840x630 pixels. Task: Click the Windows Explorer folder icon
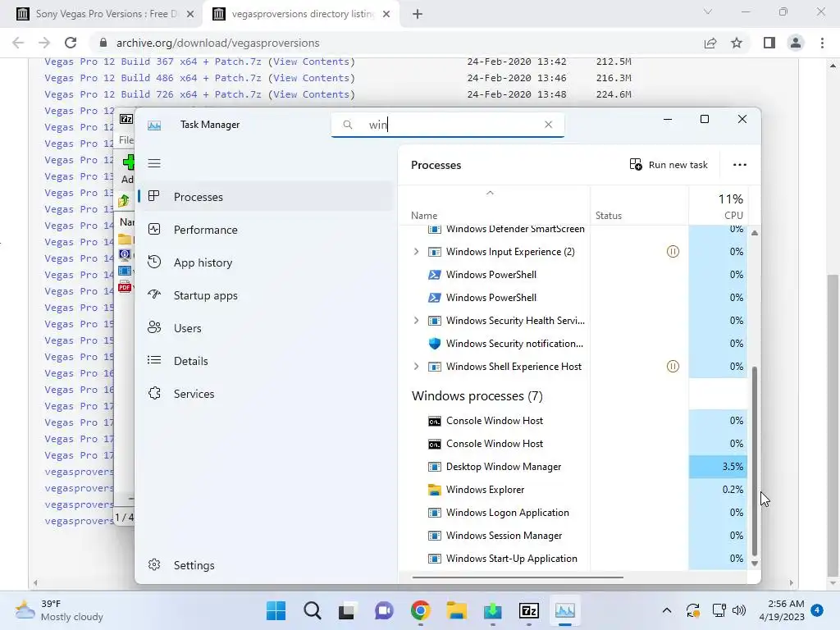click(x=435, y=490)
